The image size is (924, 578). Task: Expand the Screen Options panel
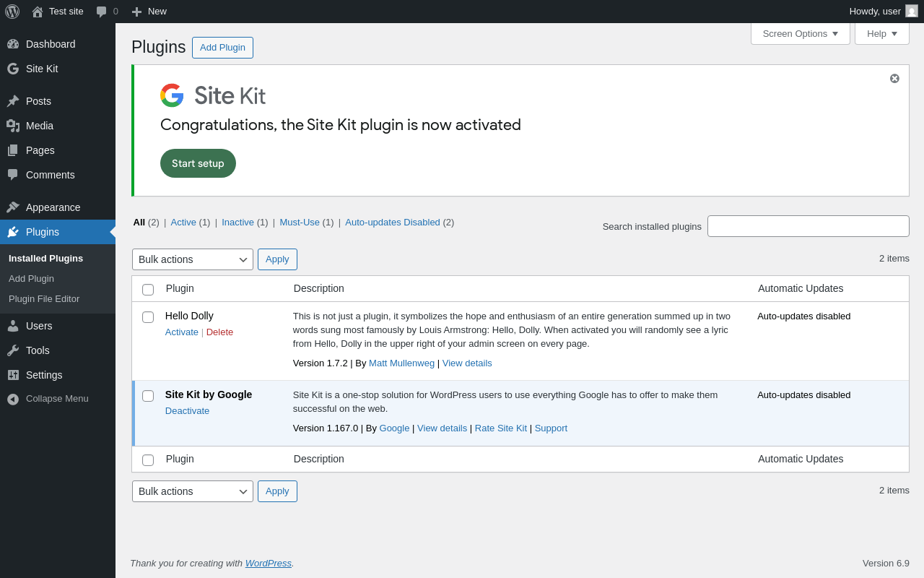pos(800,33)
